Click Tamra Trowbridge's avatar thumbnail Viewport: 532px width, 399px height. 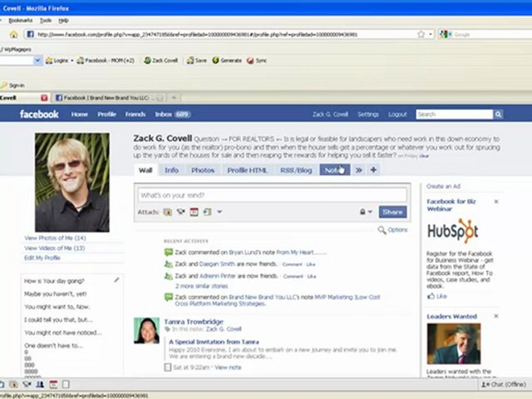pos(146,330)
